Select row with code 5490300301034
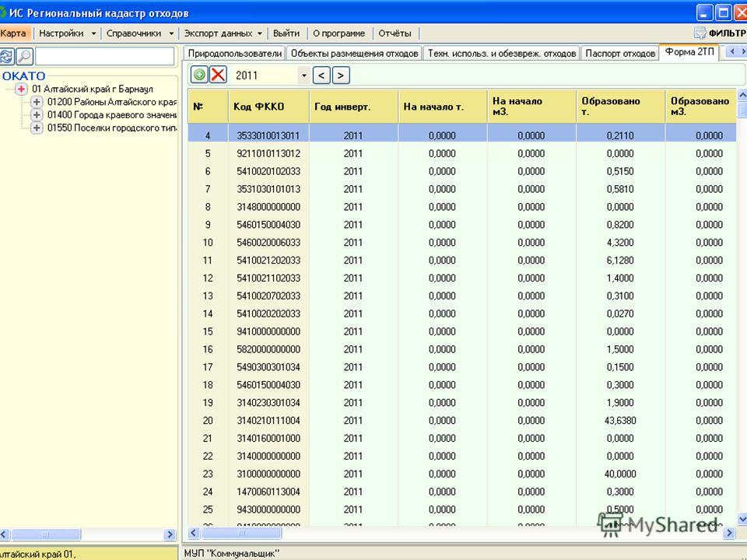This screenshot has height=560, width=747. pyautogui.click(x=462, y=367)
